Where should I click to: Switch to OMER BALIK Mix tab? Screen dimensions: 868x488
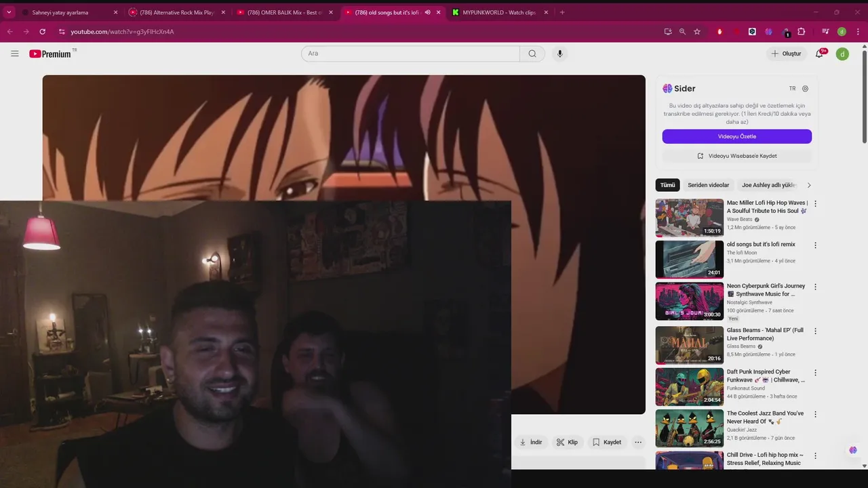point(284,12)
